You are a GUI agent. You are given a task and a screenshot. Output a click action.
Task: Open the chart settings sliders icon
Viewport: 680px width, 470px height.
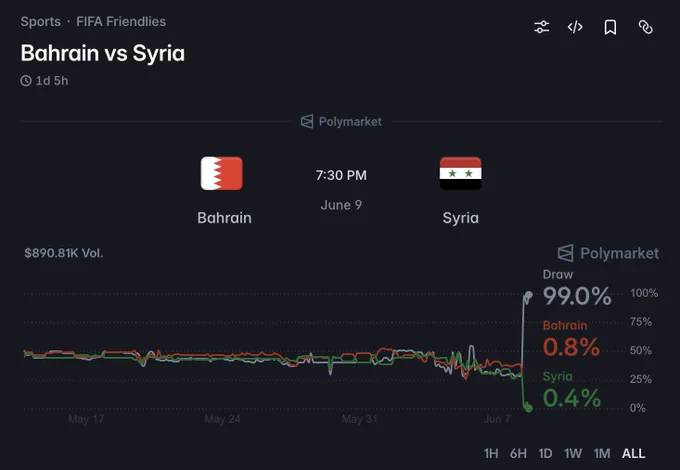(x=542, y=27)
